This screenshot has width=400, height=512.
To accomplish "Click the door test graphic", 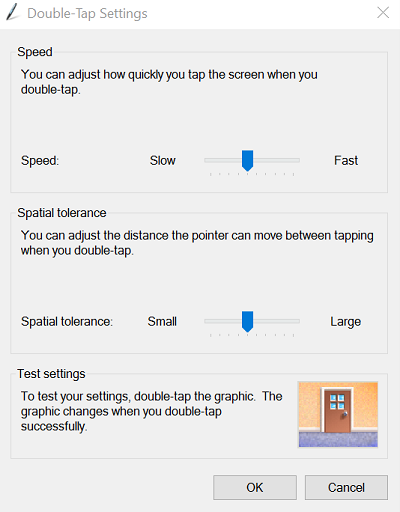I will click(338, 415).
